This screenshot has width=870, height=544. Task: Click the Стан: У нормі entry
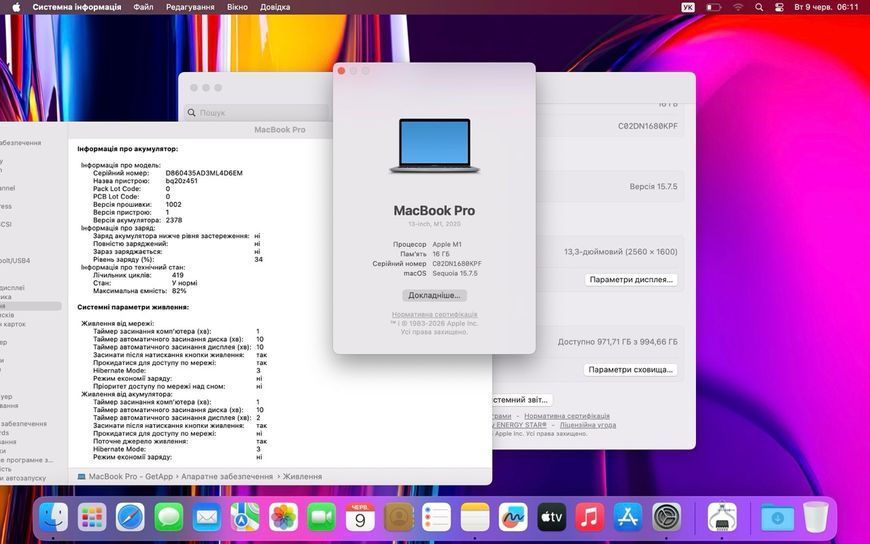tap(145, 283)
